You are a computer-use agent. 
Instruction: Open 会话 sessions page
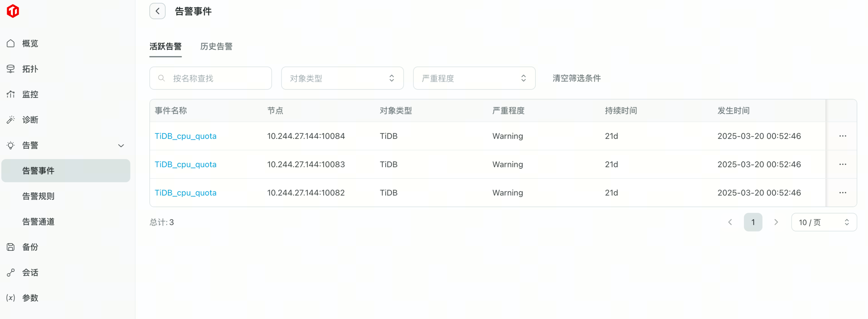click(30, 273)
